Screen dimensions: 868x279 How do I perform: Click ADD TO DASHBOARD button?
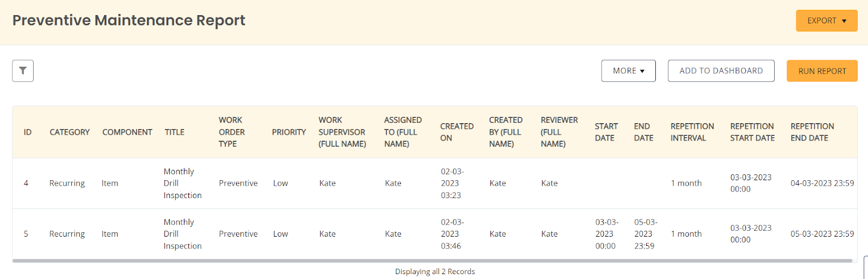[x=721, y=71]
